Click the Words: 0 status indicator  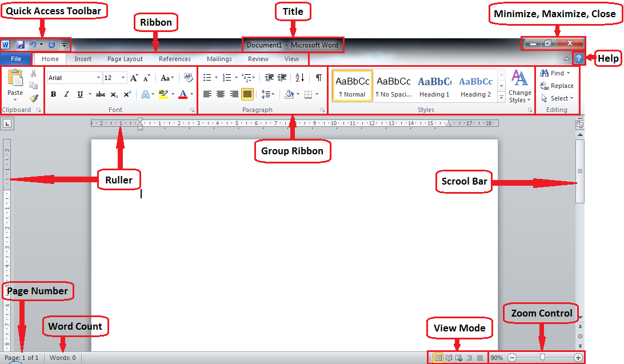[x=63, y=358]
